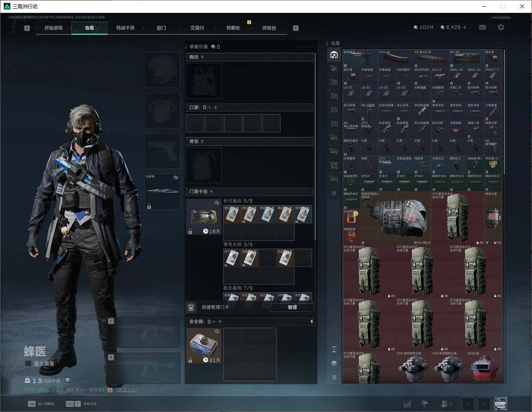Image resolution: width=532 pixels, height=412 pixels.
Task: Show help for 安全箱 section
Action: click(x=220, y=322)
